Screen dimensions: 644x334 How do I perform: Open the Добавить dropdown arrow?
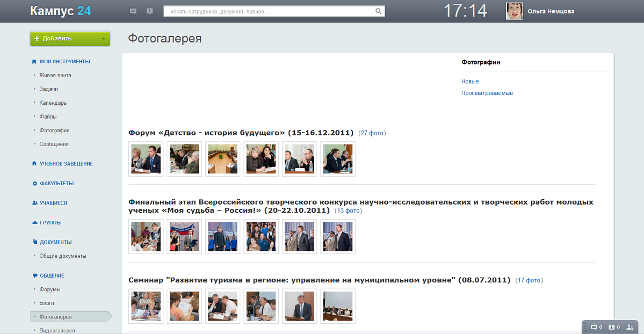[103, 39]
